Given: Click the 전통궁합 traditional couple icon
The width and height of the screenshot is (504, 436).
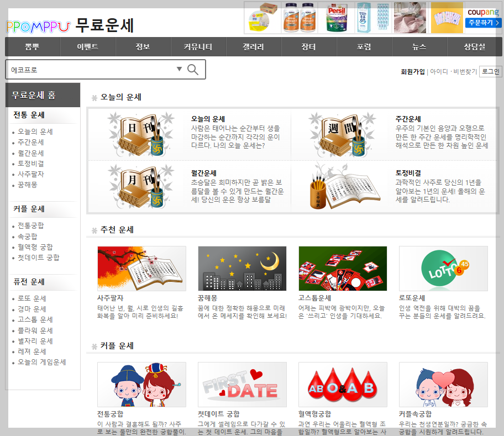Looking at the screenshot, I should 141,385.
